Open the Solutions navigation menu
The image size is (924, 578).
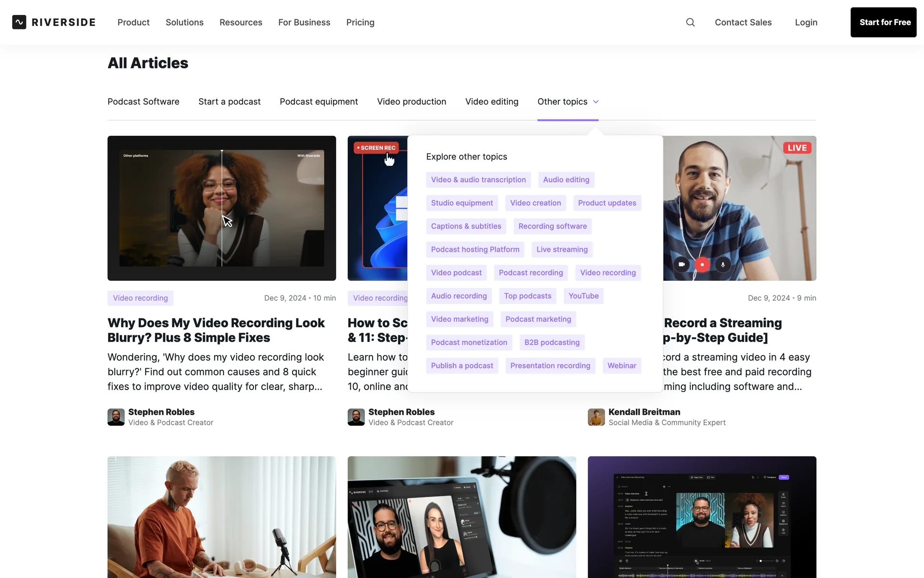coord(184,22)
